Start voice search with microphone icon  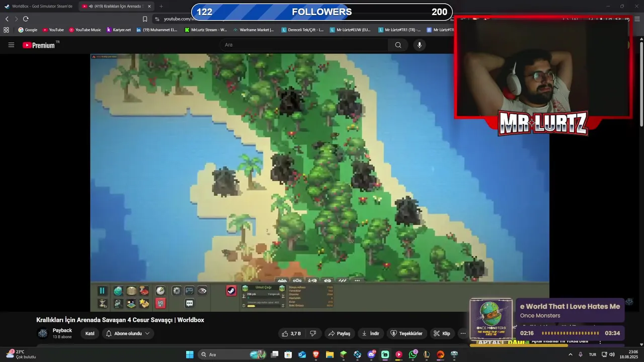click(420, 45)
